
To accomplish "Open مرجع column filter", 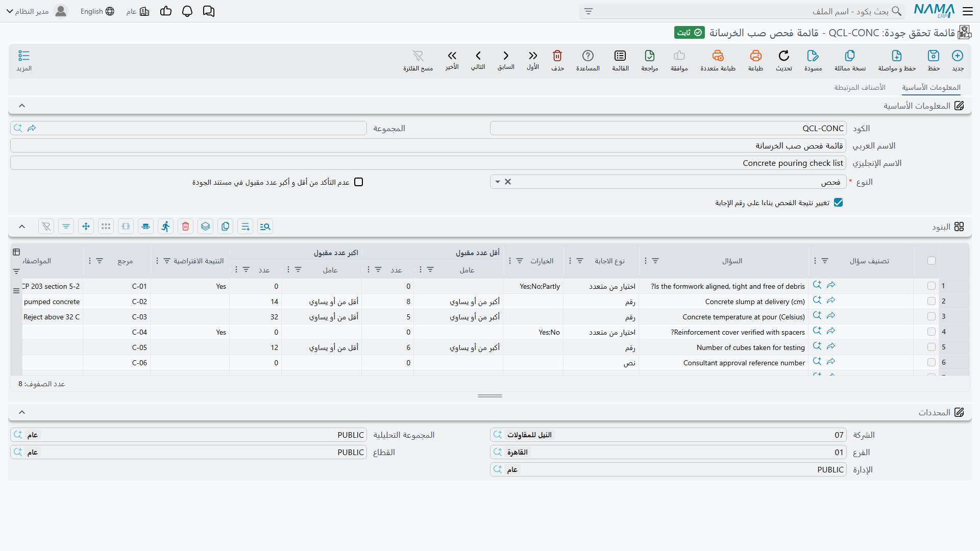I will click(x=100, y=261).
